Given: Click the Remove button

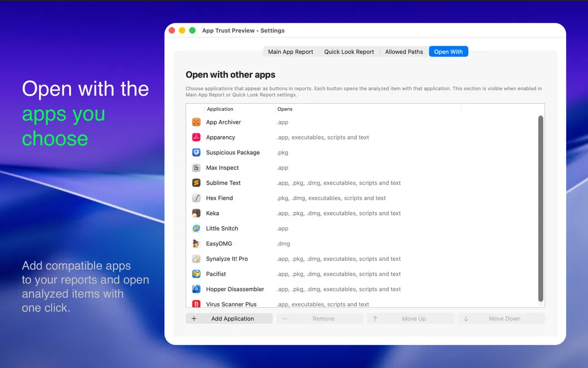Looking at the screenshot, I should 320,318.
